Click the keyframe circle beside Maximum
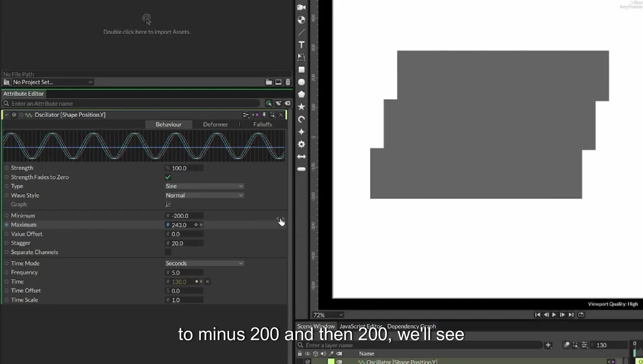The height and width of the screenshot is (364, 643). click(x=6, y=225)
